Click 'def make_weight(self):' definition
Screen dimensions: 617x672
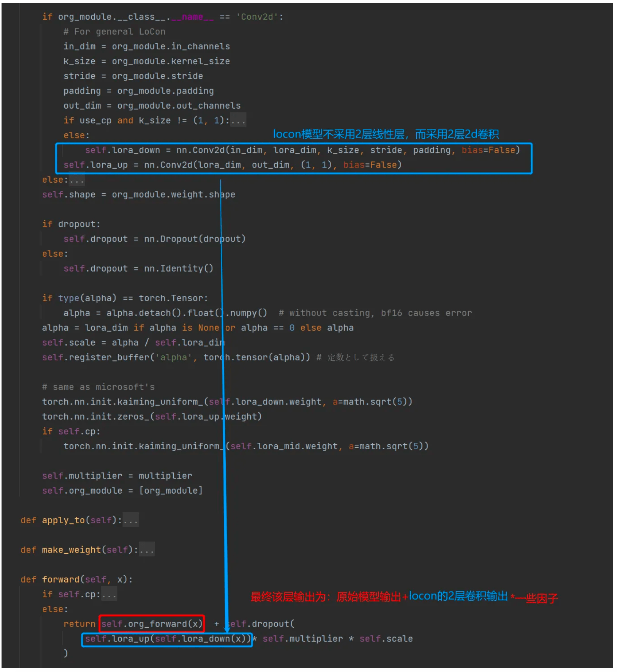pyautogui.click(x=79, y=550)
